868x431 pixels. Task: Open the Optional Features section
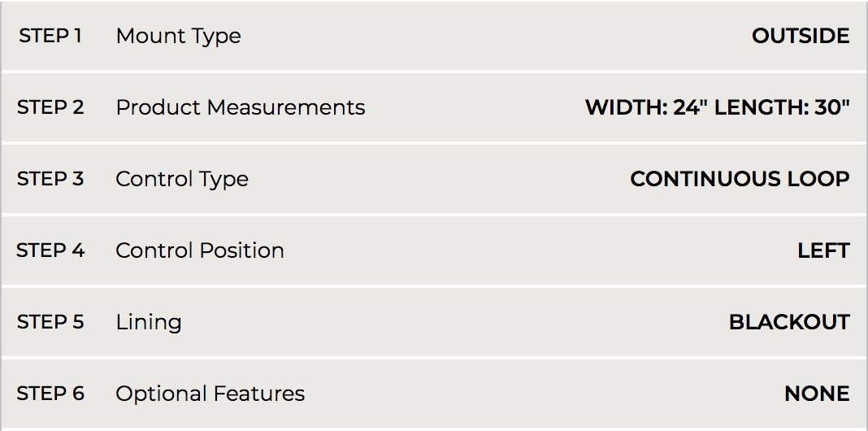pos(210,394)
